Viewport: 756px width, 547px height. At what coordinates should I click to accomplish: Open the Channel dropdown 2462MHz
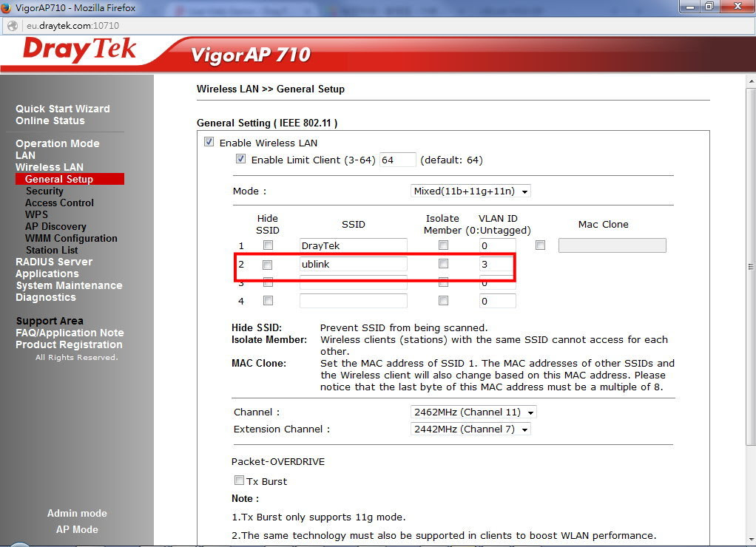(473, 412)
